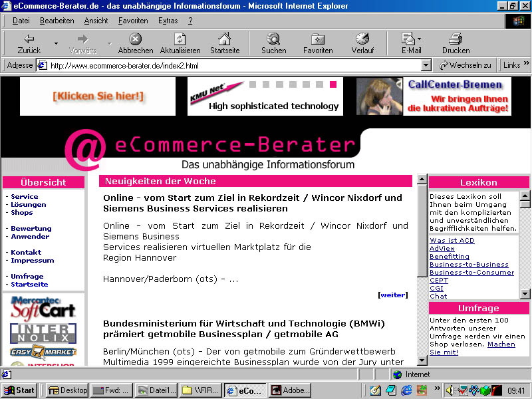Open the E-Mail button dropdown arrow
The width and height of the screenshot is (532, 399).
tap(420, 39)
